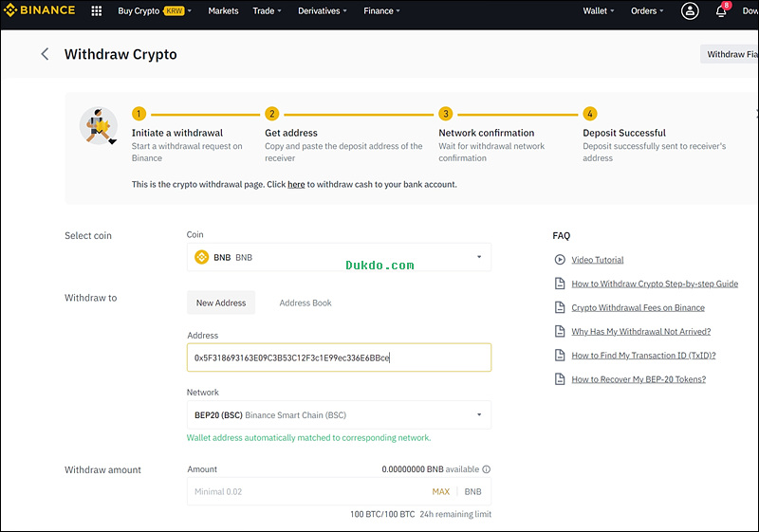Screen dimensions: 759x532
Task: Select the New Address tab
Action: pyautogui.click(x=221, y=303)
